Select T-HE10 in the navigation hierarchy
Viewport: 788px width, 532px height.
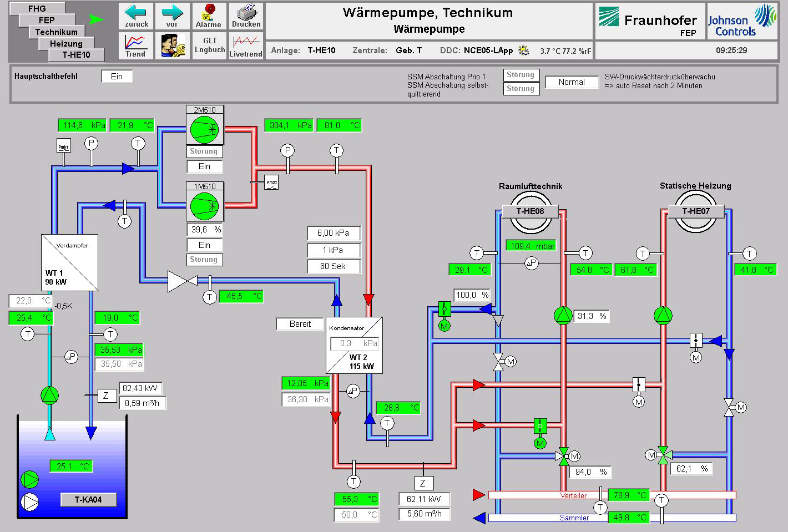point(76,54)
